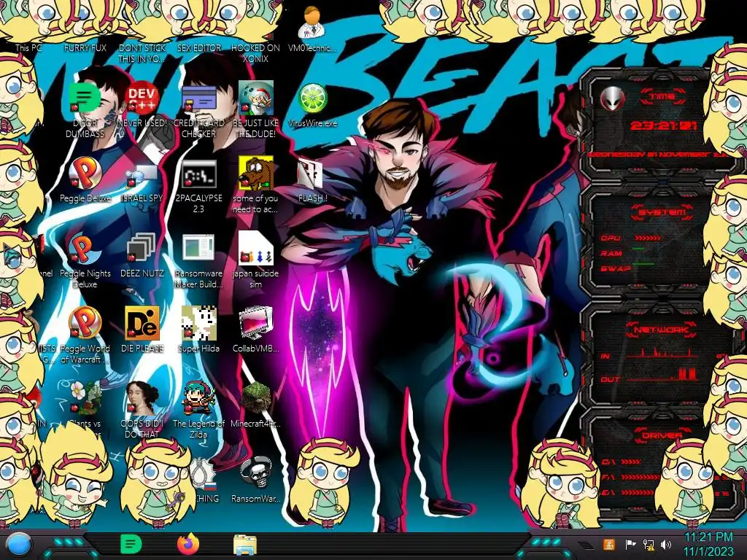Select the Minecraft4Fr... grass block icon
The image size is (747, 560).
[255, 398]
